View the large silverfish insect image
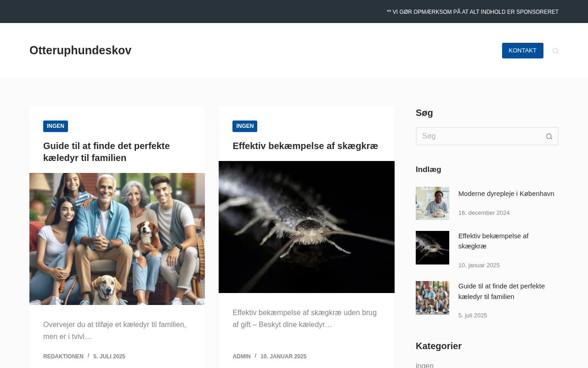 [306, 227]
